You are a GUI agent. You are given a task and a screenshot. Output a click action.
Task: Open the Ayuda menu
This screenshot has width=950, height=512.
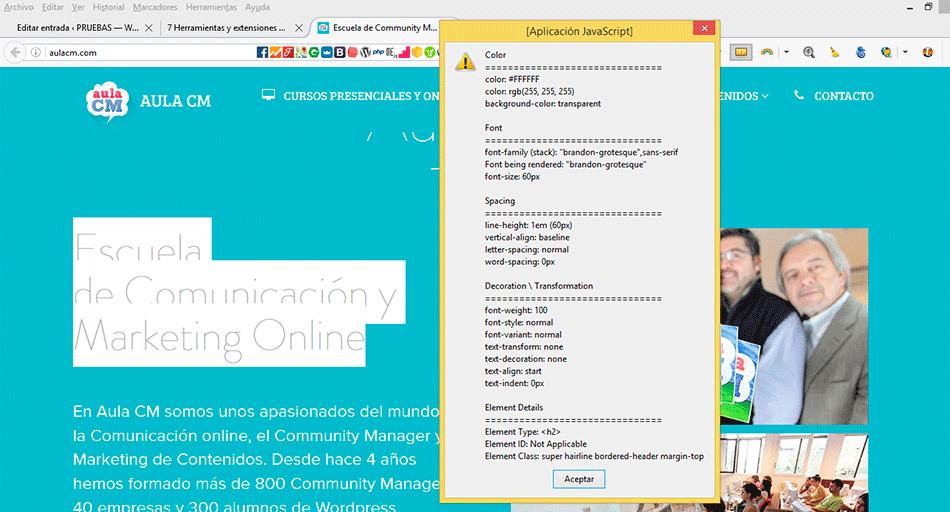(x=257, y=7)
